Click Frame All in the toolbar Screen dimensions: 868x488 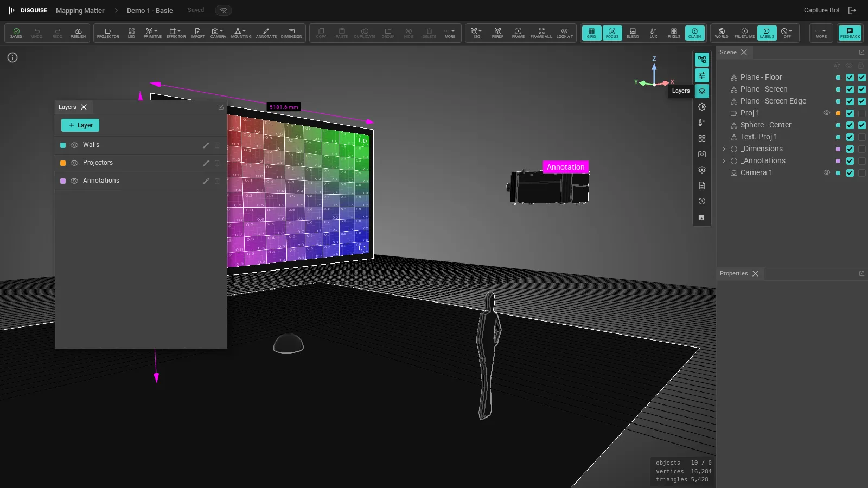(x=541, y=33)
